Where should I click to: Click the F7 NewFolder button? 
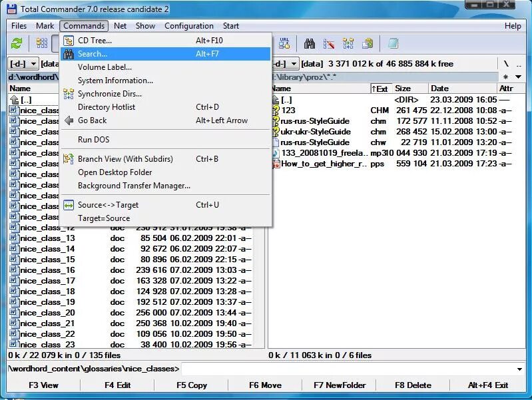[x=340, y=385]
